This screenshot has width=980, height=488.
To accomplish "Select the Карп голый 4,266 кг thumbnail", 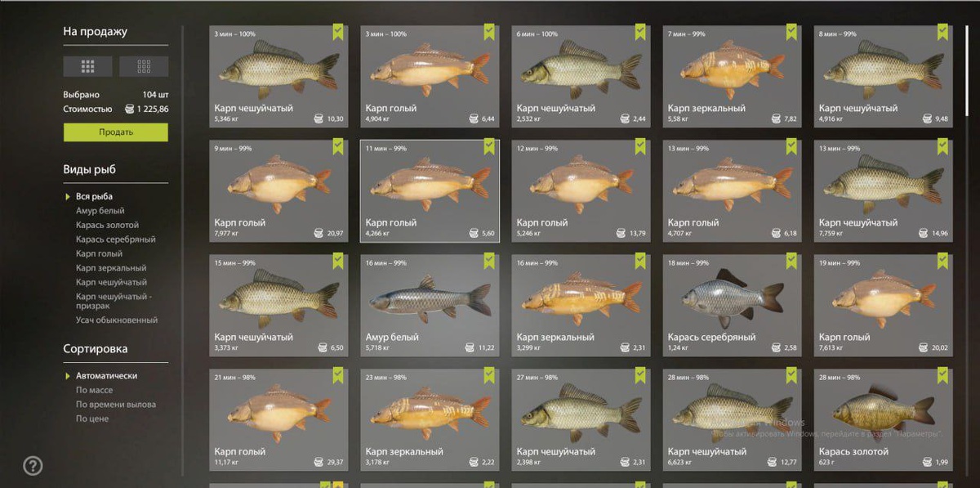I will 430,192.
